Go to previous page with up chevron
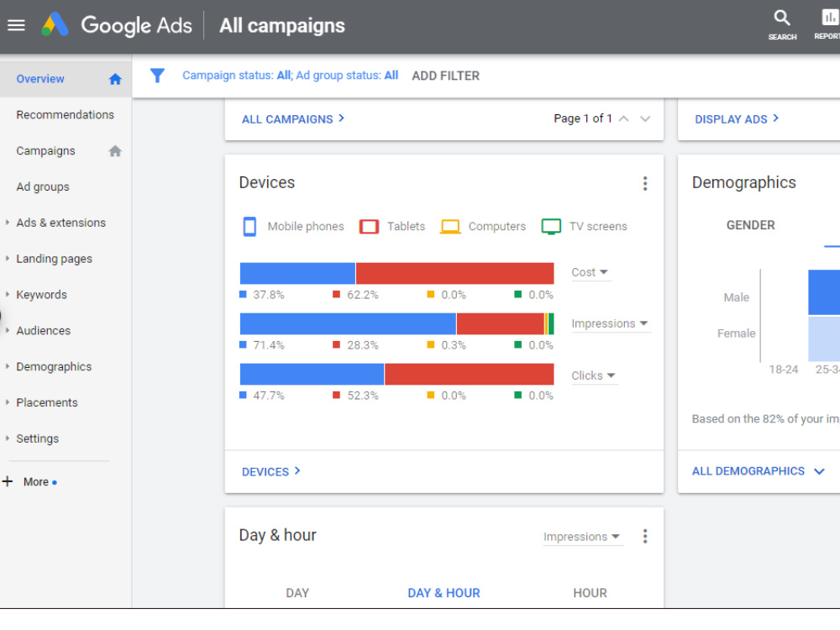 [x=623, y=119]
